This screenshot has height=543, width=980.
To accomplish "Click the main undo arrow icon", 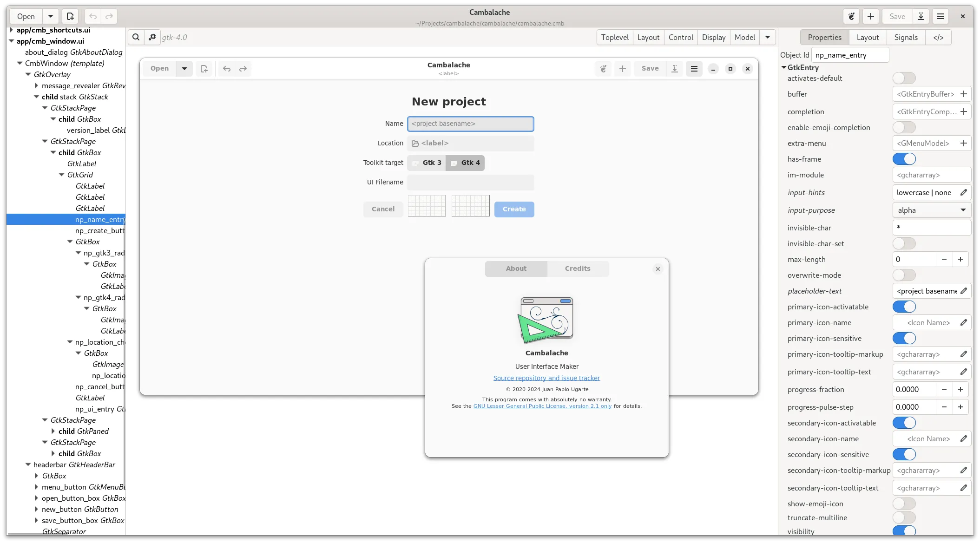I will (93, 16).
